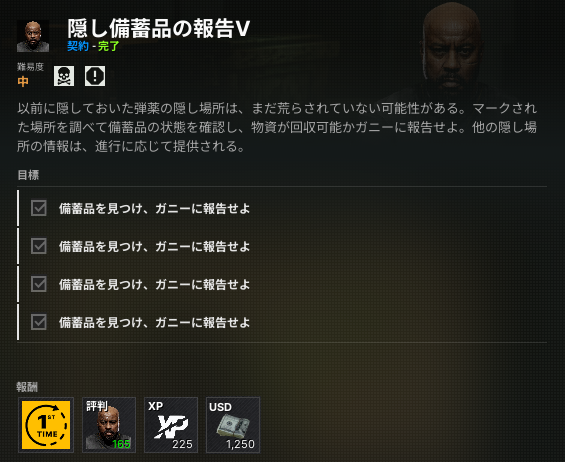565x462 pixels.
Task: Click the last objective's text label
Action: tap(155, 323)
